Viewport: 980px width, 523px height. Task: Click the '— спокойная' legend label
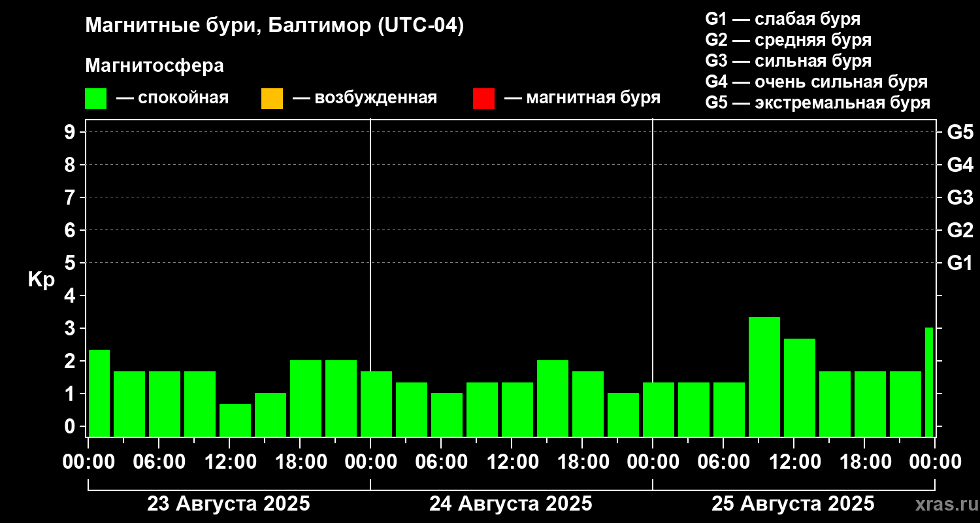click(x=172, y=98)
